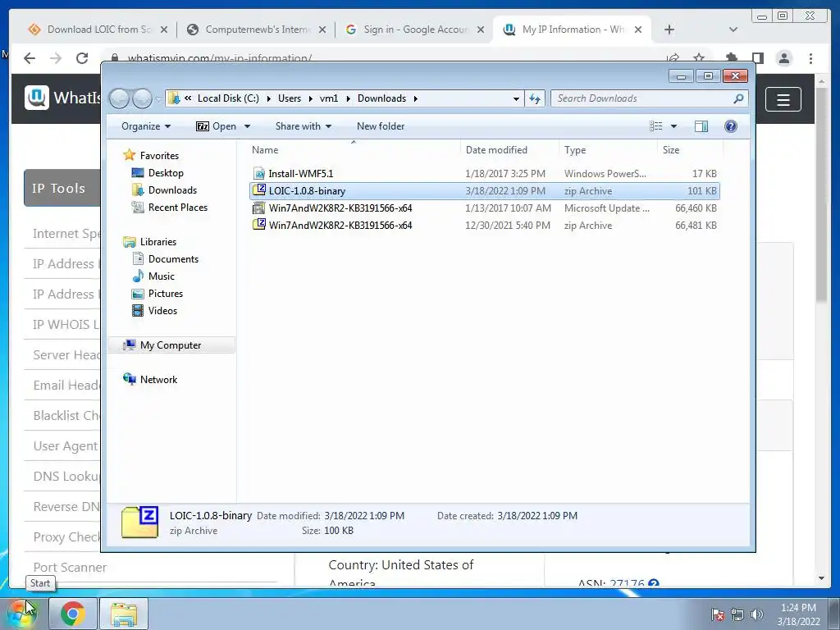Select the My IP Information tab
This screenshot has height=630, width=840.
pos(573,30)
